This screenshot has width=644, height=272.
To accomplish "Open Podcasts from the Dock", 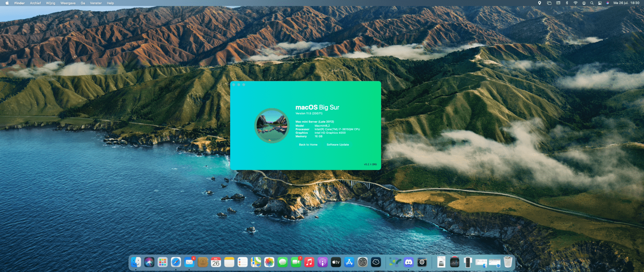I will click(x=322, y=262).
